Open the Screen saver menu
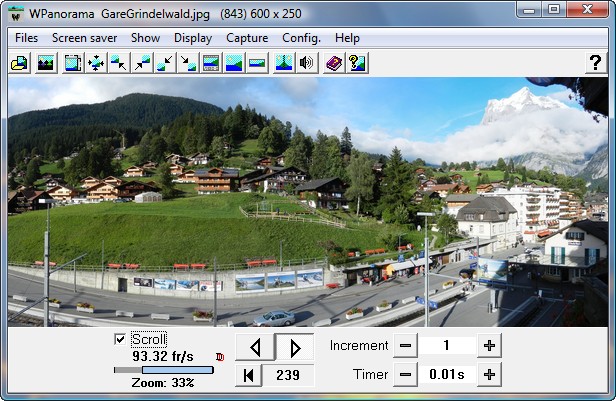This screenshot has width=616, height=401. 84,38
